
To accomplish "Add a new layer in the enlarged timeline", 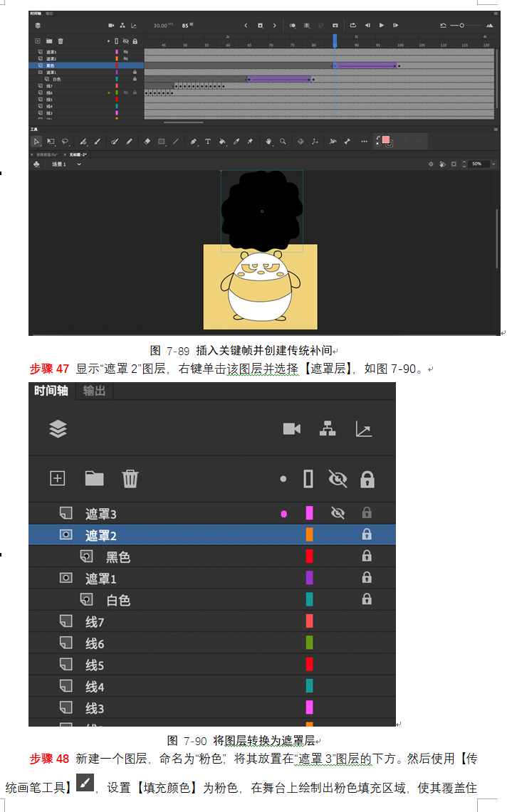I will [58, 478].
